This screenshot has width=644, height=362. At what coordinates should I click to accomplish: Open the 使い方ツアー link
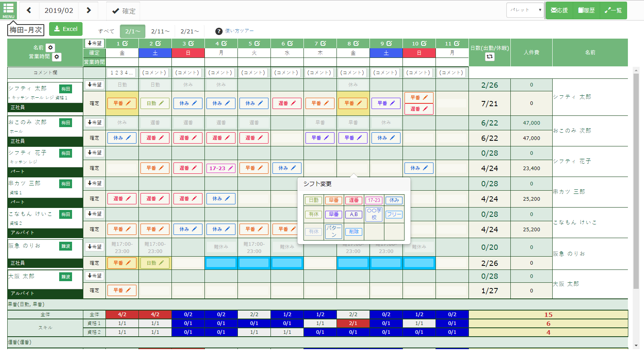coord(239,31)
